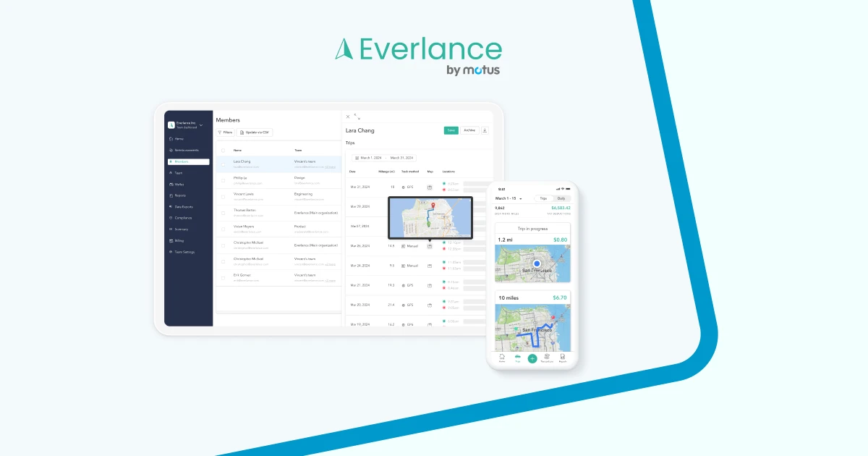Click the download icon beside Archive
The height and width of the screenshot is (456, 868).
pos(485,130)
